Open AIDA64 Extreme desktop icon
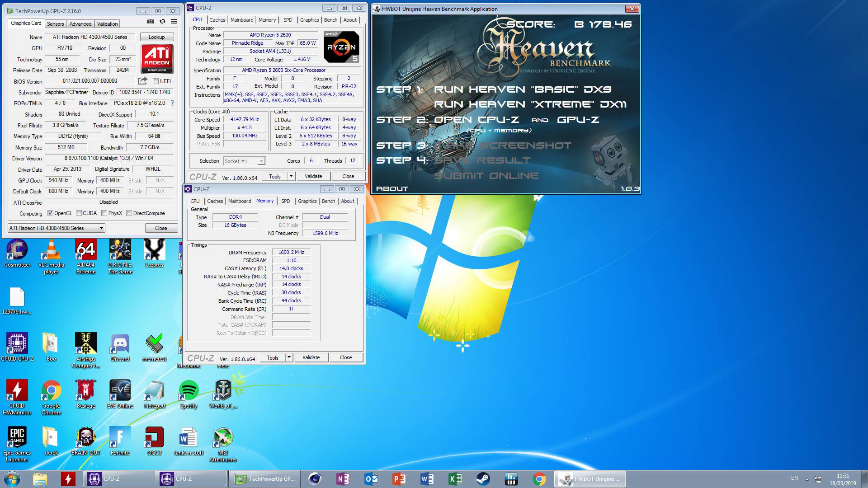The width and height of the screenshot is (868, 488). (x=86, y=257)
